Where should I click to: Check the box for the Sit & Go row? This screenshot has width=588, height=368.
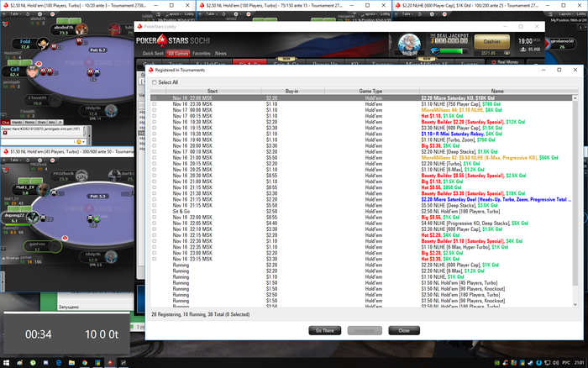tap(154, 212)
